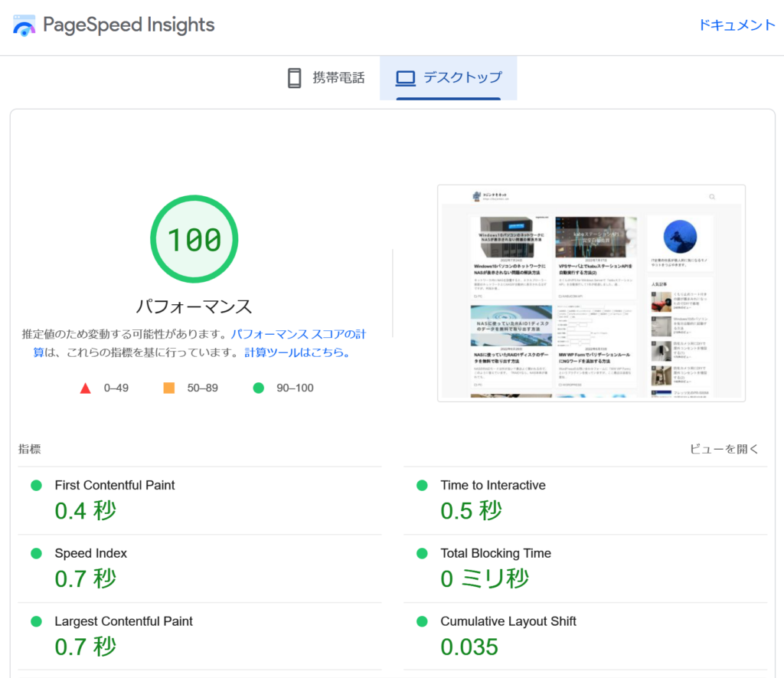Click Cumulative Layout Shift green status dot
The height and width of the screenshot is (678, 784).
click(x=422, y=621)
